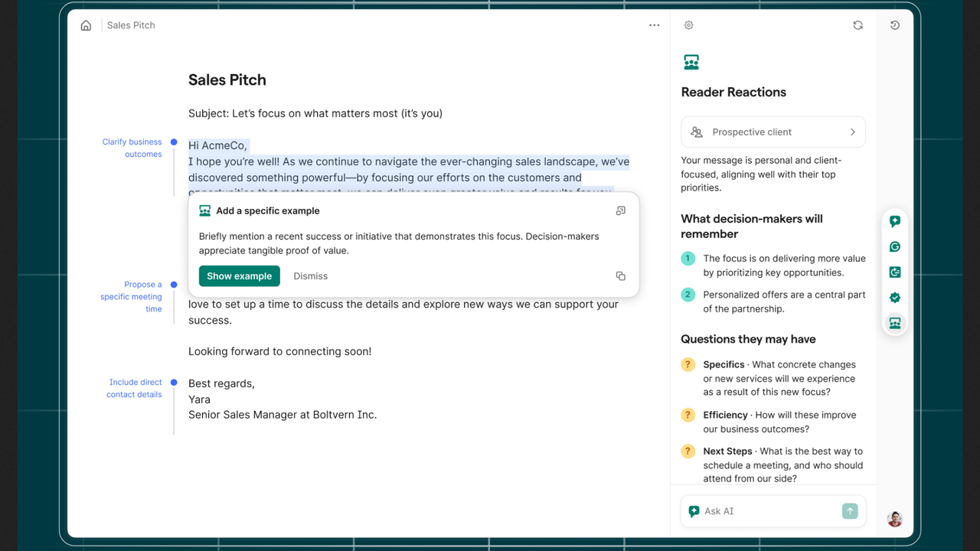Viewport: 980px width, 551px height.
Task: Select the verified checkmark badge in sidebar
Action: [x=894, y=298]
